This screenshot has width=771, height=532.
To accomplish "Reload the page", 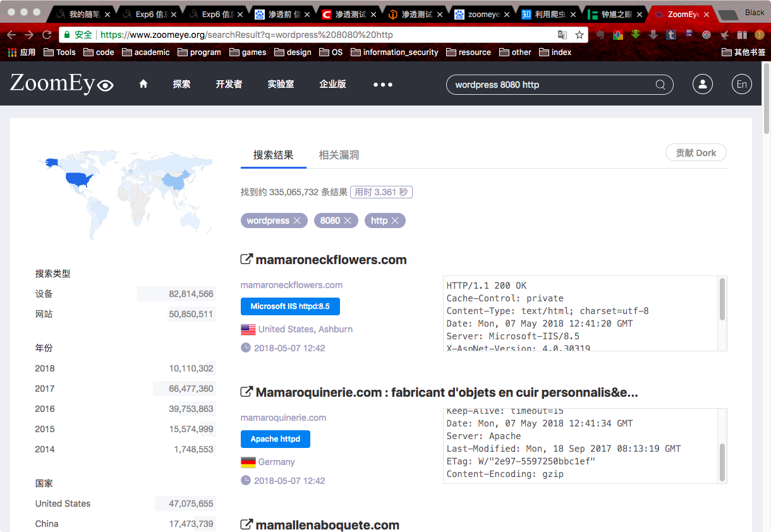I will click(47, 35).
